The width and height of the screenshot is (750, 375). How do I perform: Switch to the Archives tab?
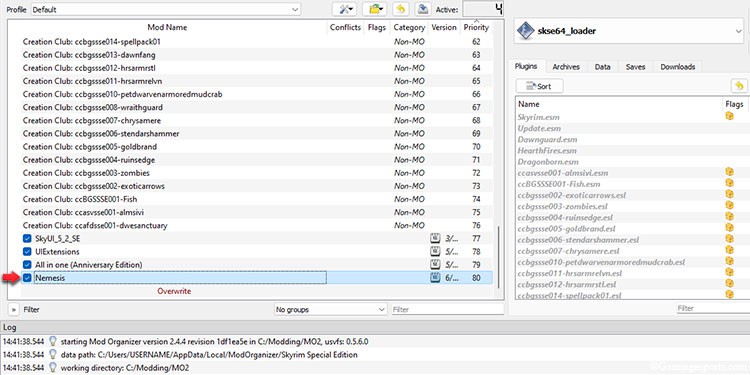pos(566,67)
